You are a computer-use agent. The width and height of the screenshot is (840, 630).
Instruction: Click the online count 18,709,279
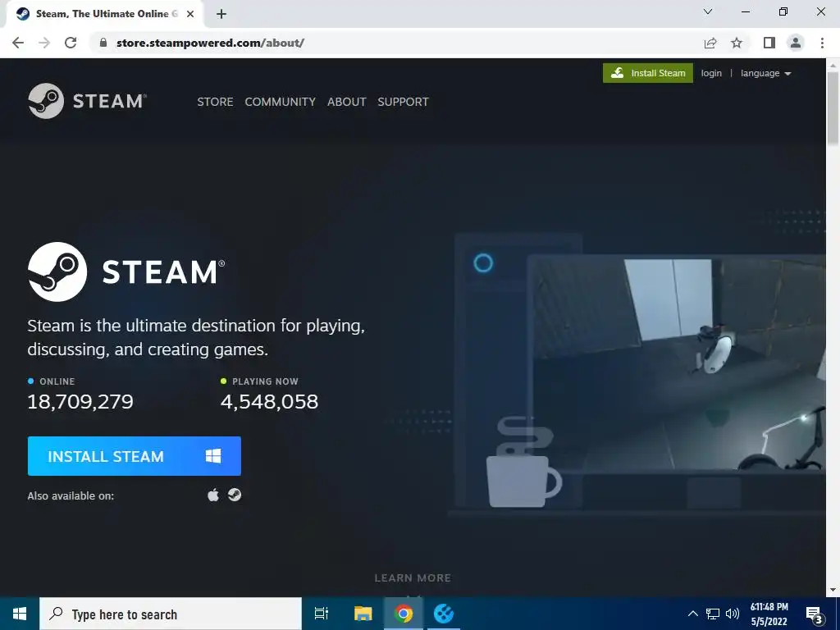point(80,402)
